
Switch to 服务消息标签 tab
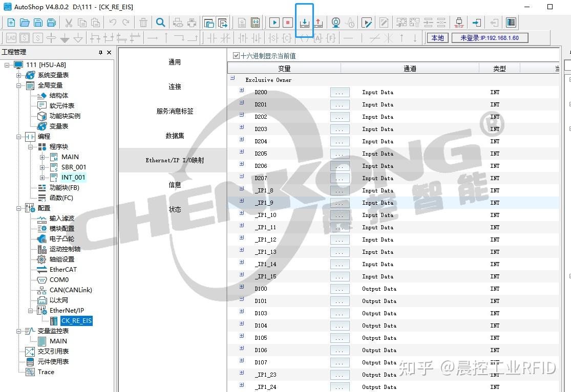(175, 111)
